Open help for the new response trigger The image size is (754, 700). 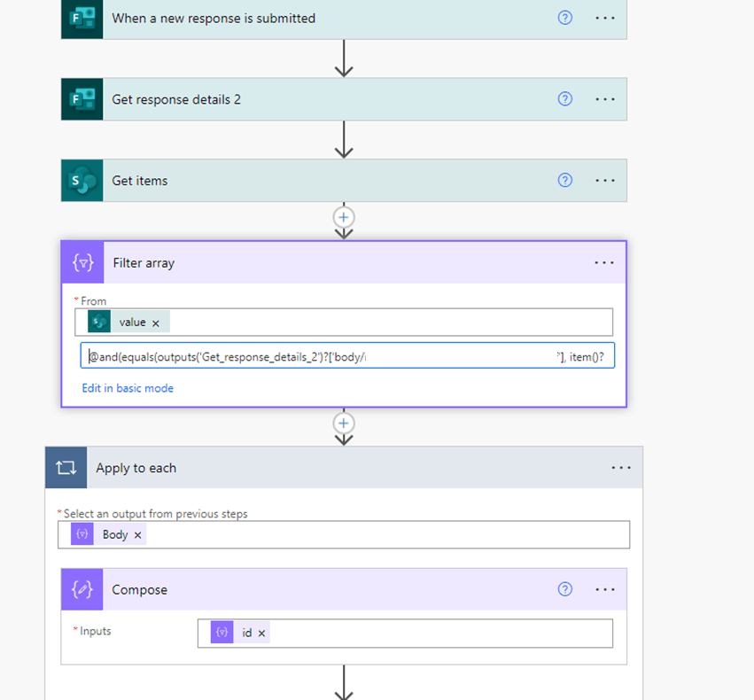point(564,18)
